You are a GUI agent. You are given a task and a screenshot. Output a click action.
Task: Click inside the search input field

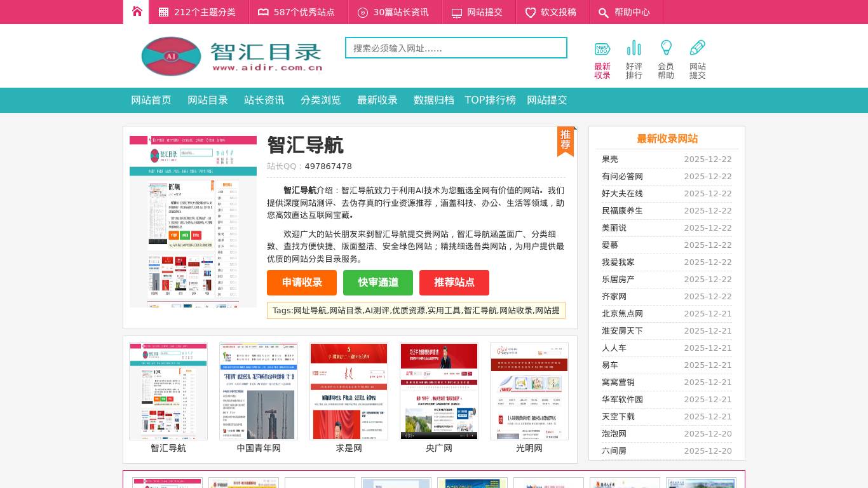click(x=456, y=47)
